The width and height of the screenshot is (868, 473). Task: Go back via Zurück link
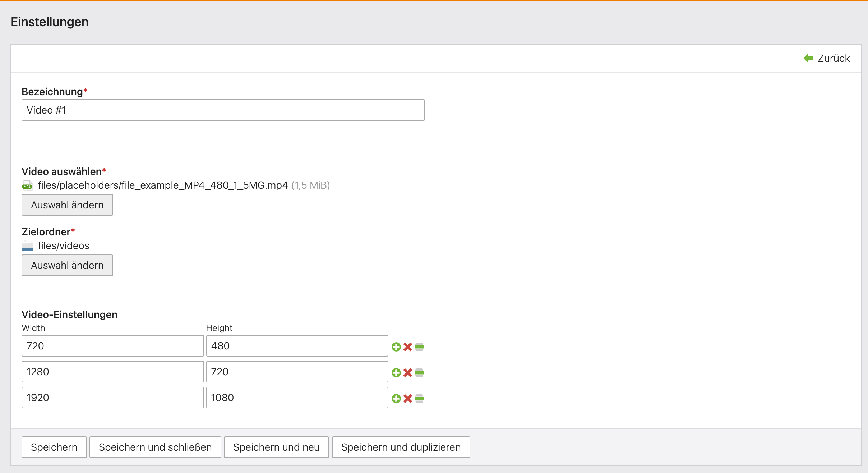(827, 58)
